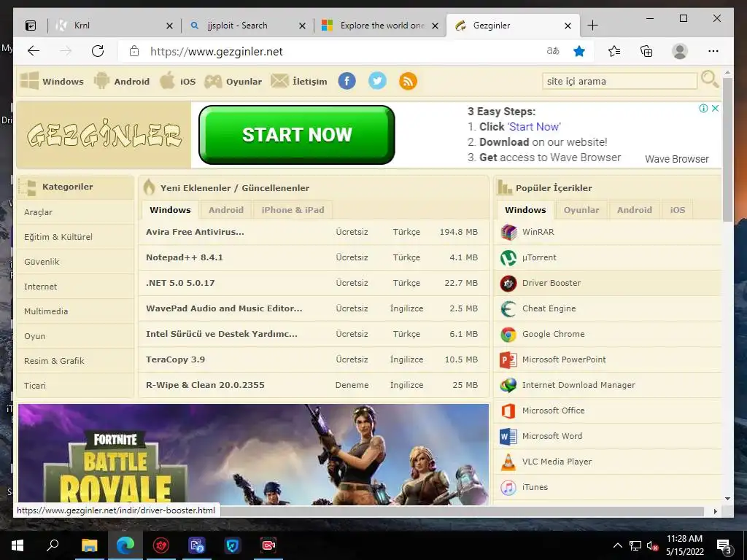Open the notification center
The image size is (747, 560).
[724, 546]
